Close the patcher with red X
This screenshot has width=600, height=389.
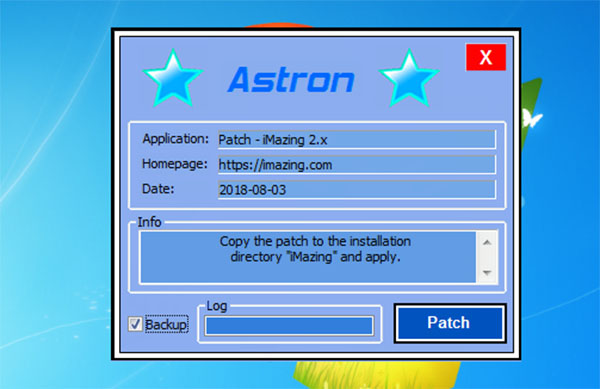pos(486,57)
